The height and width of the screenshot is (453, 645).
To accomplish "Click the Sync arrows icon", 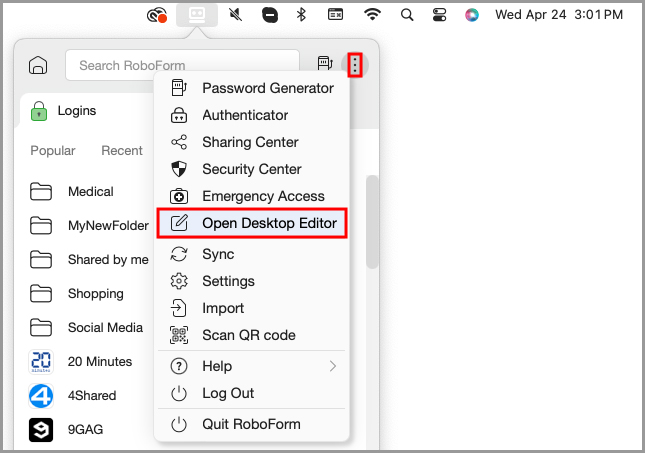I will [179, 254].
